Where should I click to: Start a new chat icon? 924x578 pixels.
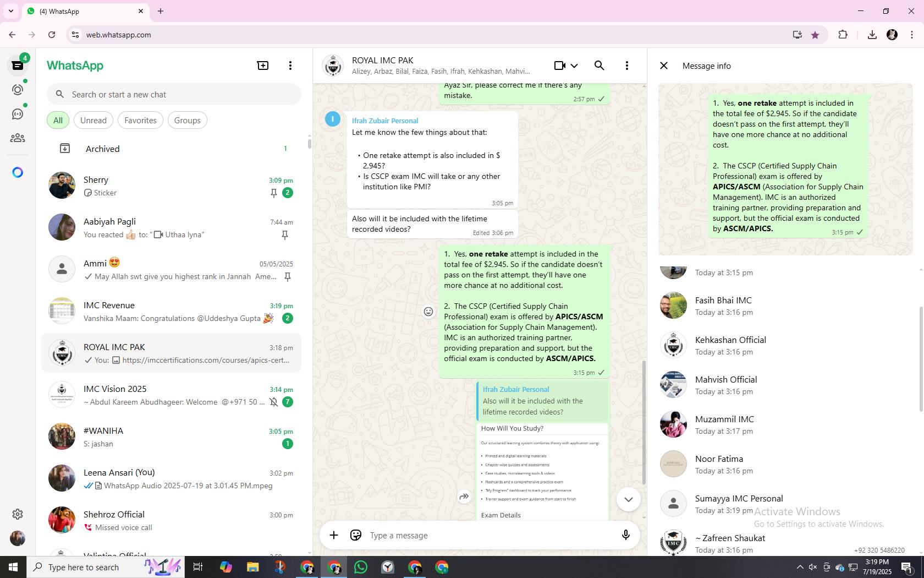click(x=263, y=66)
